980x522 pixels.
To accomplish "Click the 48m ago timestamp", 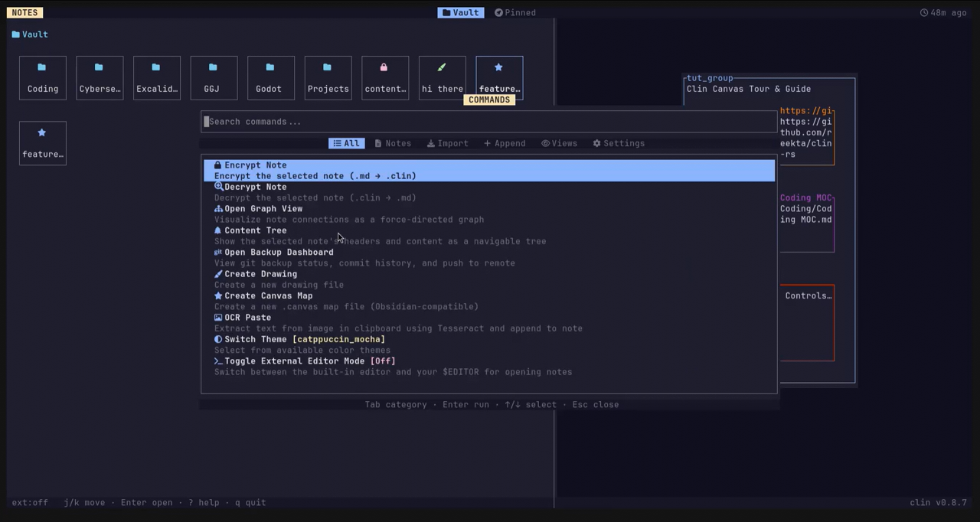I will click(x=949, y=13).
